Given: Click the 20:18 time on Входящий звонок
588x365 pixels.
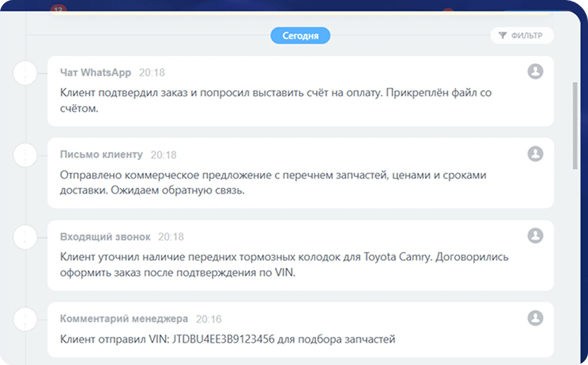Looking at the screenshot, I should point(171,237).
